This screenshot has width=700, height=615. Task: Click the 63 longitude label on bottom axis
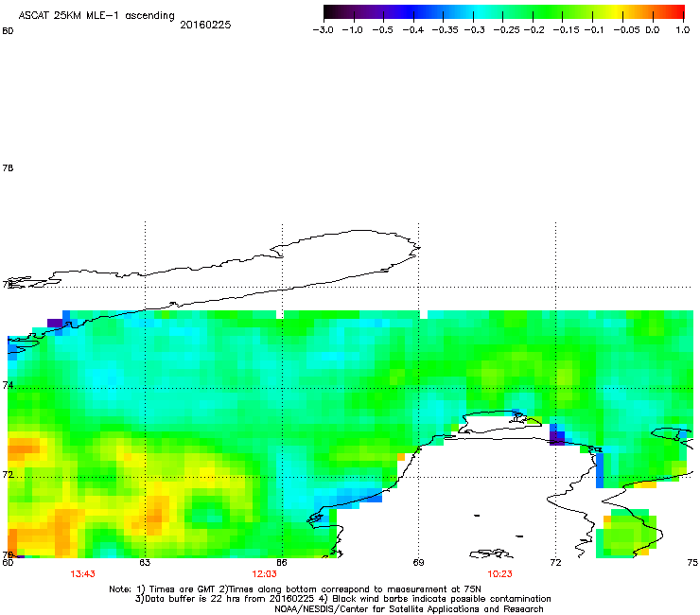[x=145, y=562]
